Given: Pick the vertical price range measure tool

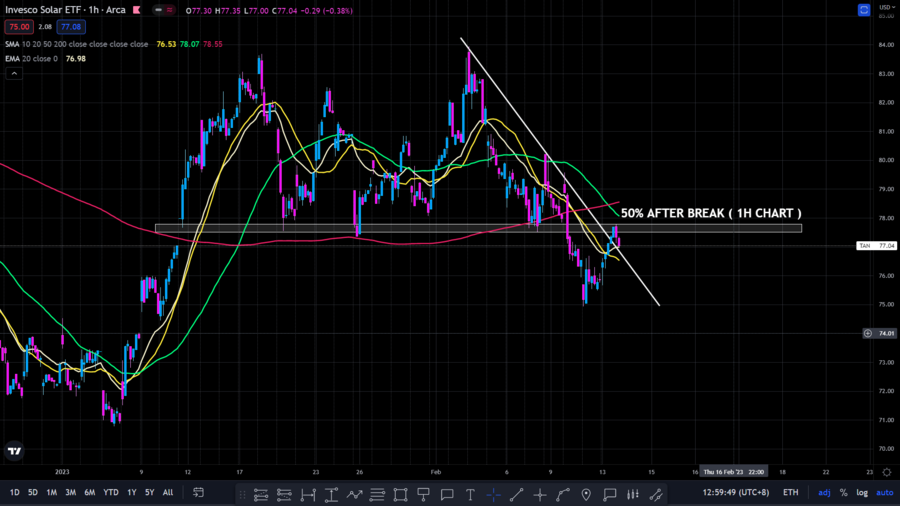Looking at the screenshot, I should 331,495.
